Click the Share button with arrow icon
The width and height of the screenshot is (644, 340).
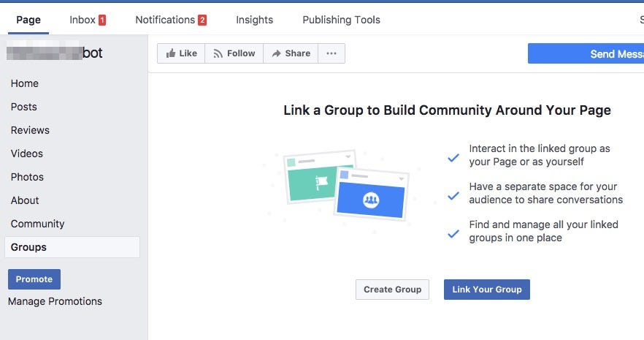[291, 53]
